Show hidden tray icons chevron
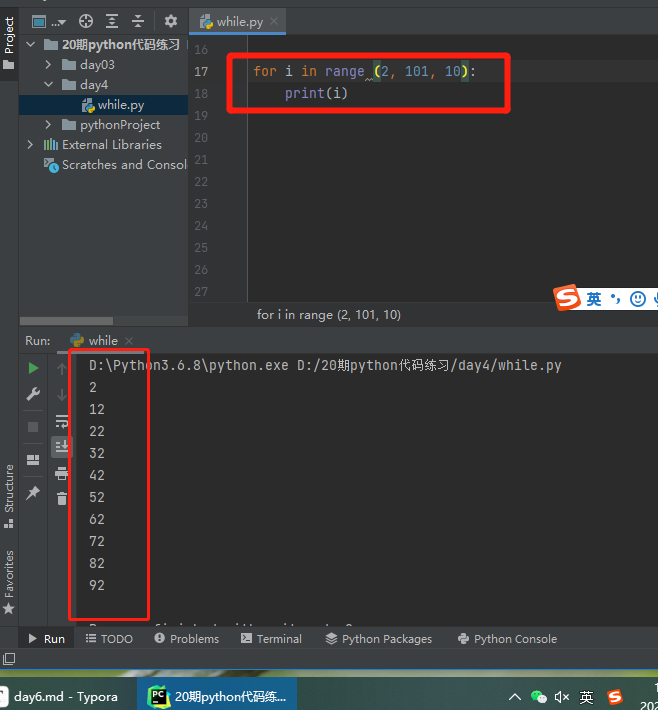 515,697
